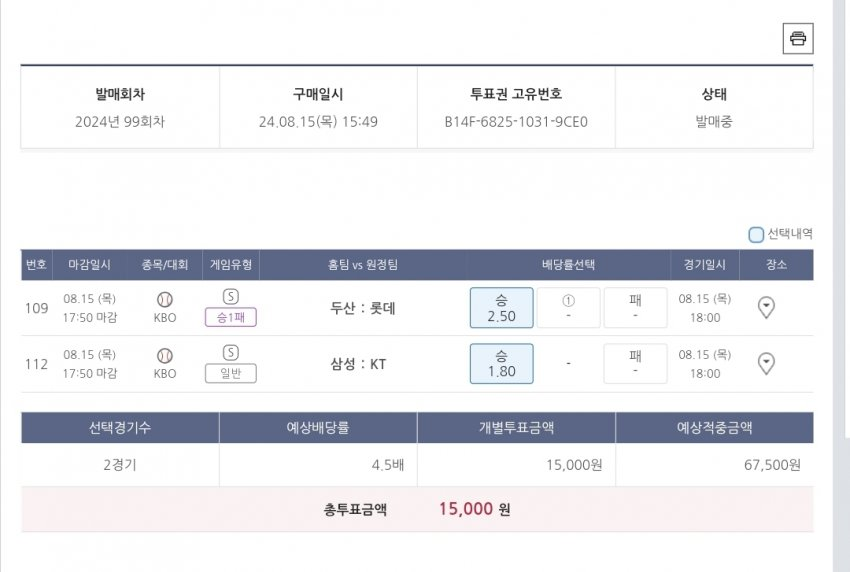Click the 두산 : 롯데 matchup text
This screenshot has height=572, width=850.
pos(363,308)
